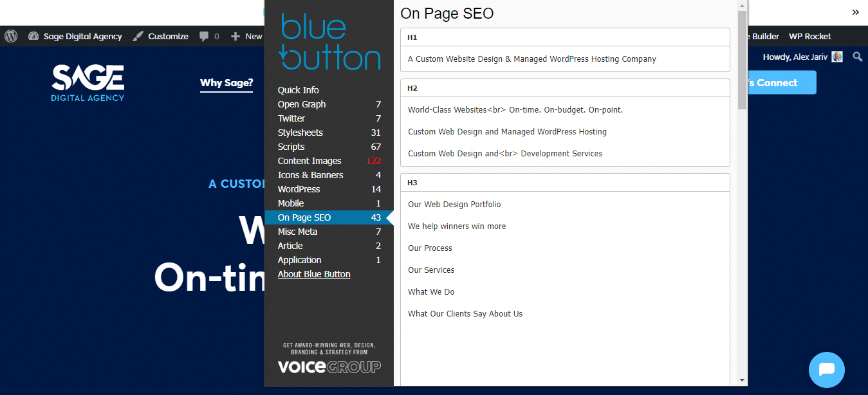Click the Let's Connect button
Screen dimensions: 868x395
782,83
